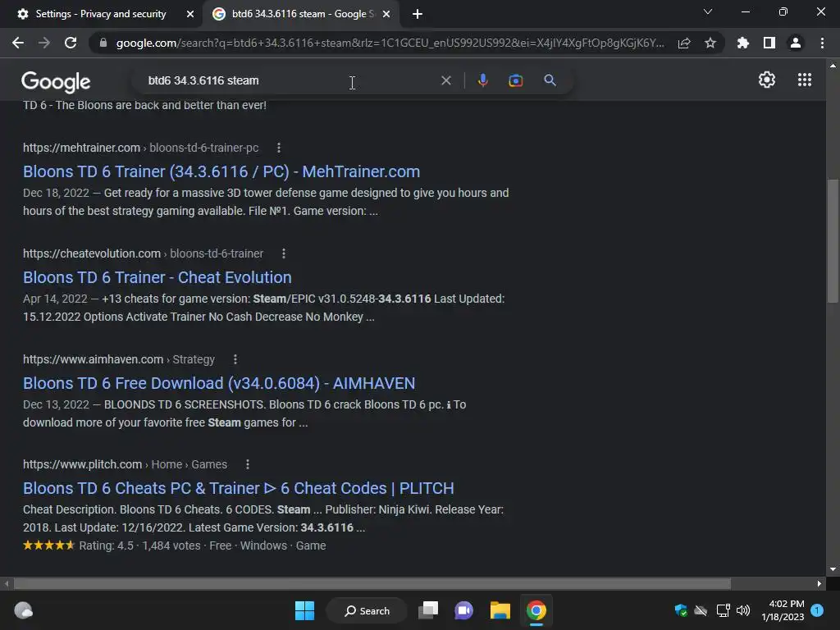Open more options for mehtrainer.com result
This screenshot has height=630, width=840.
(279, 148)
